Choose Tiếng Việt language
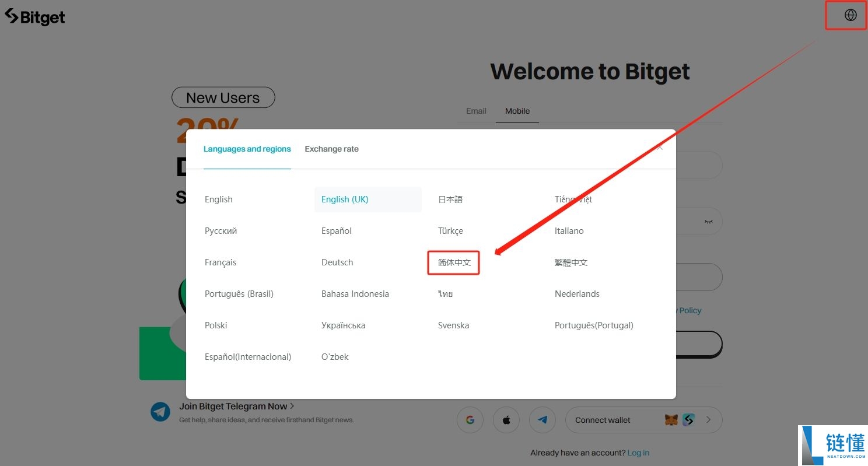This screenshot has width=868, height=466. [x=573, y=199]
